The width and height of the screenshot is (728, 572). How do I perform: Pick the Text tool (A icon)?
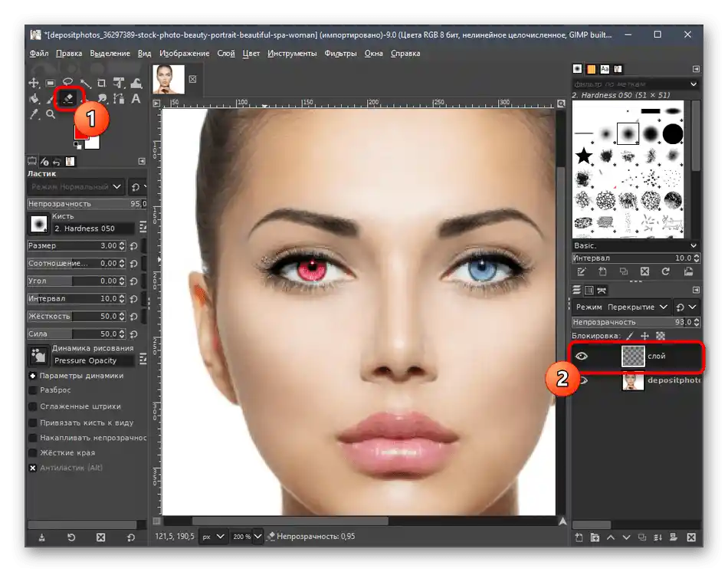click(x=136, y=98)
